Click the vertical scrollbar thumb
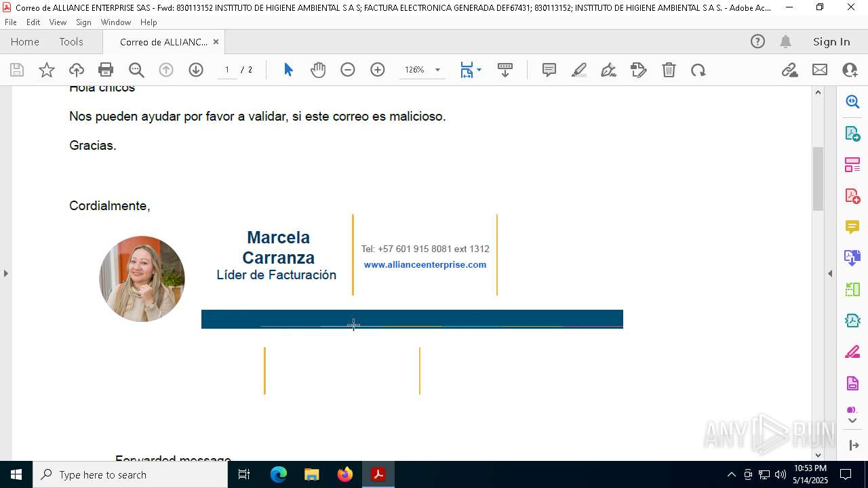Image resolution: width=868 pixels, height=488 pixels. tap(818, 178)
